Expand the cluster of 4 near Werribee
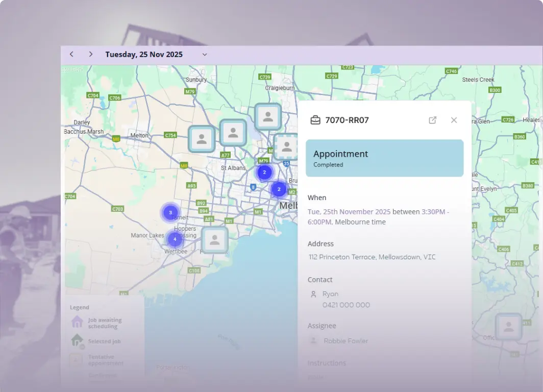Image resolution: width=543 pixels, height=392 pixels. click(x=175, y=238)
